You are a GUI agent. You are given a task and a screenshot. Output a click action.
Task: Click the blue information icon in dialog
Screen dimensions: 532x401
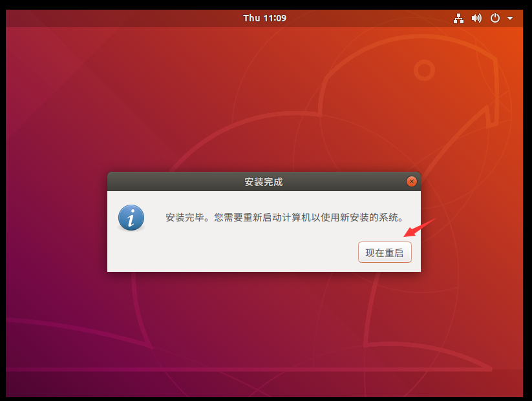tap(131, 218)
